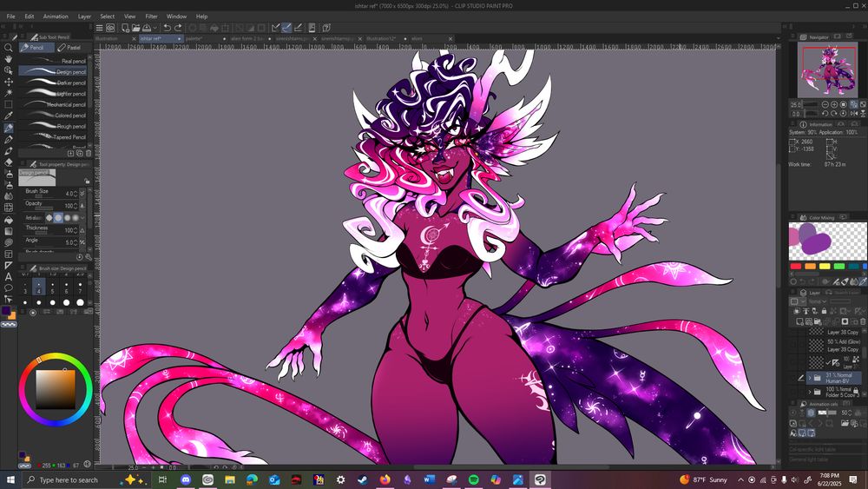This screenshot has height=489, width=868.
Task: Click the New document icon
Action: coord(126,28)
